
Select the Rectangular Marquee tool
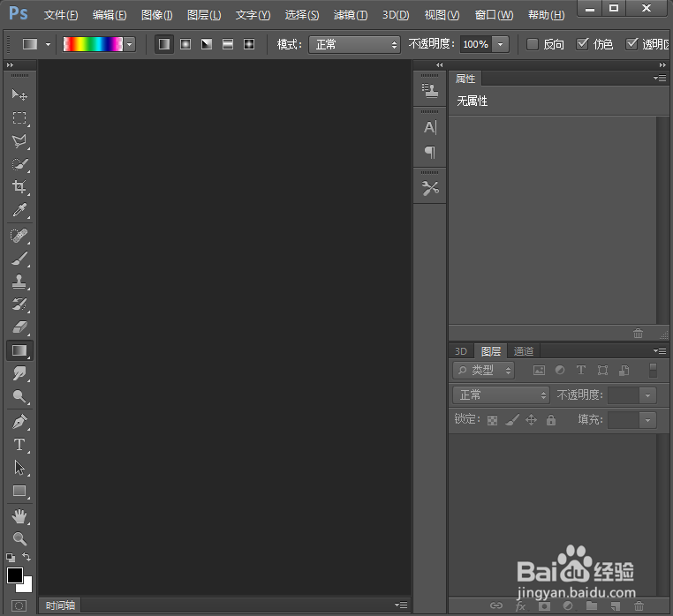[x=19, y=117]
